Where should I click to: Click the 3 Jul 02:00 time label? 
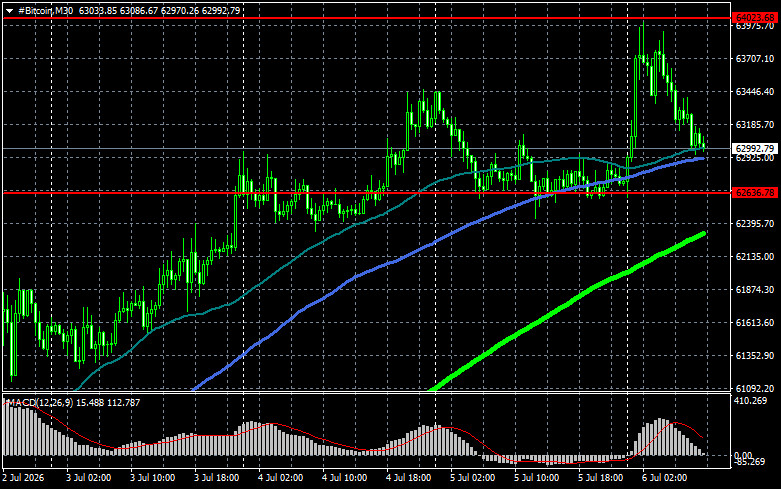89,478
